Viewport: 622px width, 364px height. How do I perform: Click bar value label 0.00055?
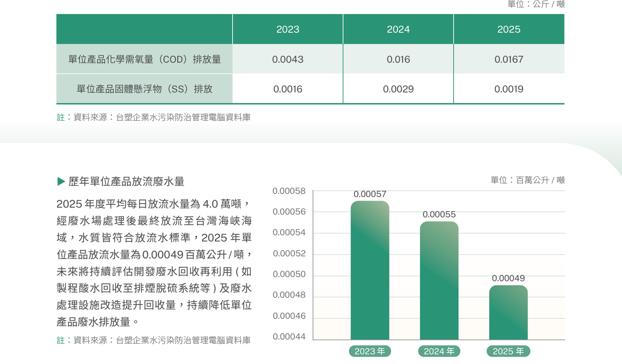(x=439, y=214)
